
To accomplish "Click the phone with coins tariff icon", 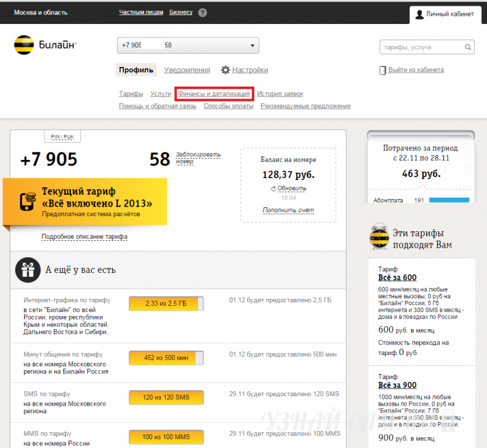I will click(28, 202).
